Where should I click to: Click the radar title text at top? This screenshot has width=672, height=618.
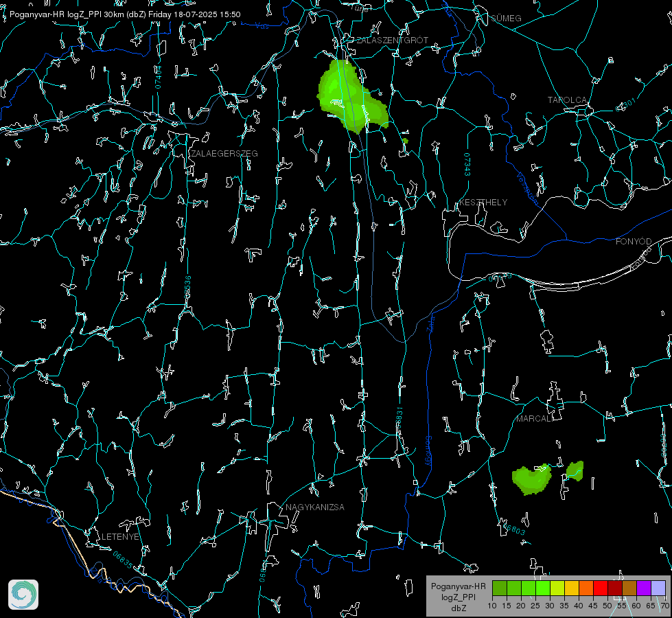(x=125, y=14)
